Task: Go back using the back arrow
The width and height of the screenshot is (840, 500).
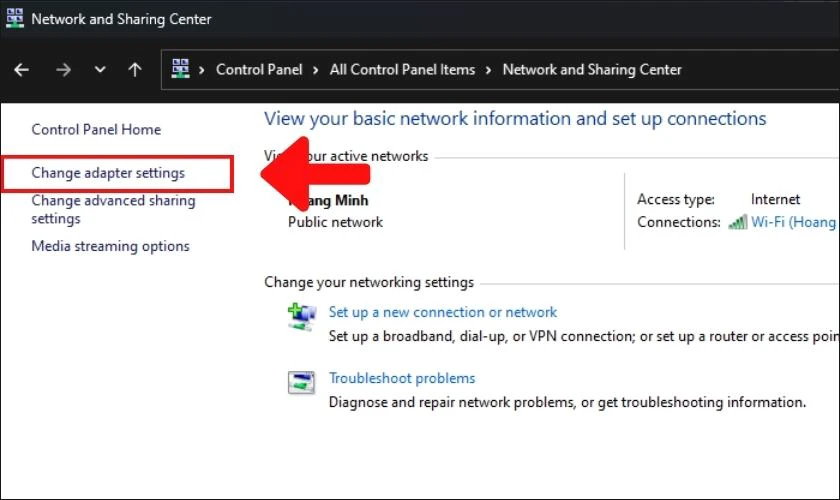Action: [x=22, y=70]
